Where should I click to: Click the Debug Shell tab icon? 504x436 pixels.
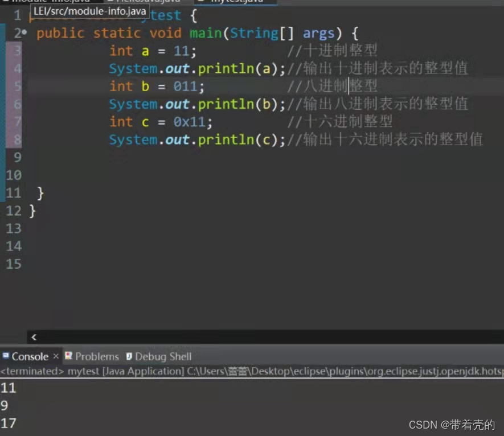click(129, 356)
